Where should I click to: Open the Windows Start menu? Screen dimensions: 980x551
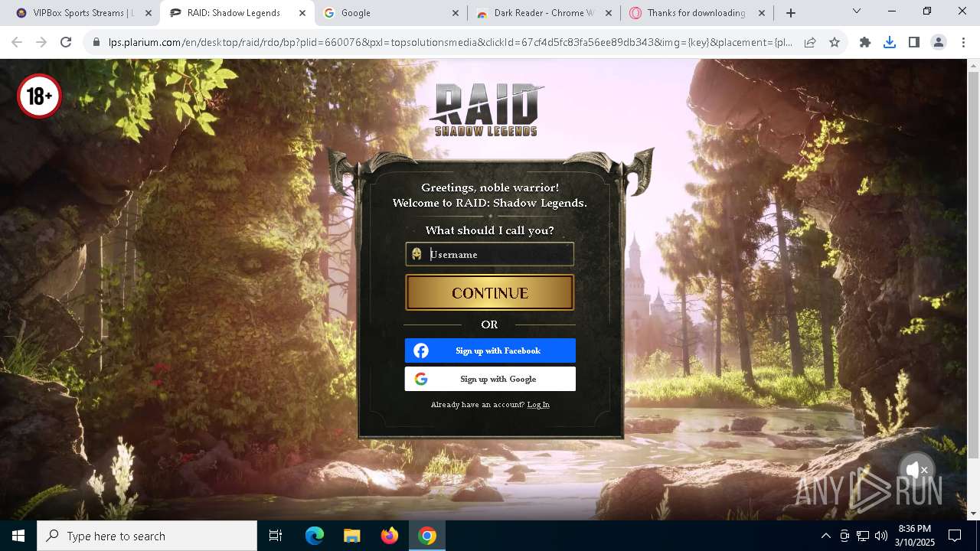coord(18,536)
